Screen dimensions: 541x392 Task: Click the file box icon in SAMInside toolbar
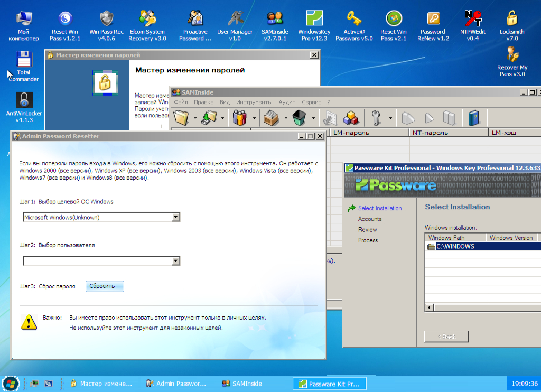pos(271,118)
